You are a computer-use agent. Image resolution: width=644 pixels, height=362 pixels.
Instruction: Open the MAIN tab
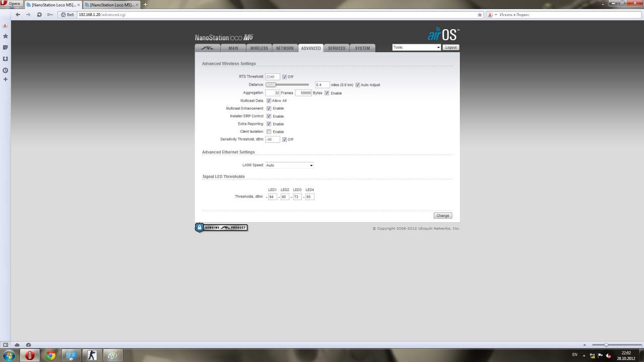pos(233,48)
